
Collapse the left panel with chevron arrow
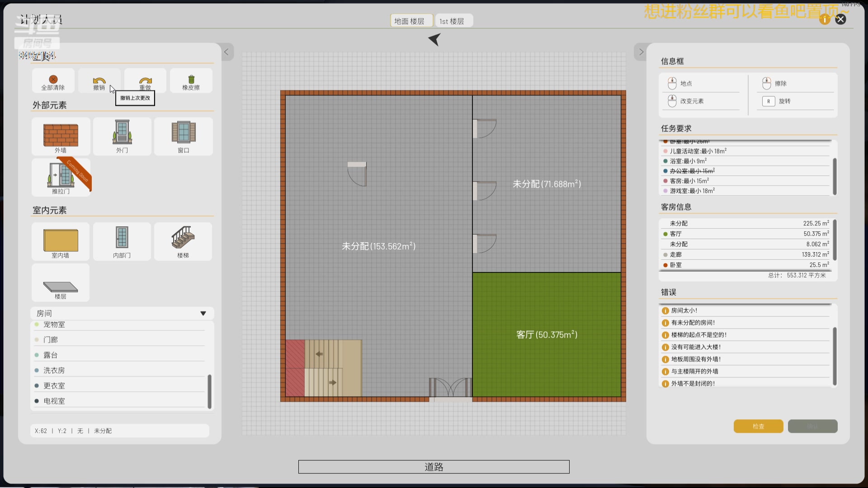pos(226,52)
